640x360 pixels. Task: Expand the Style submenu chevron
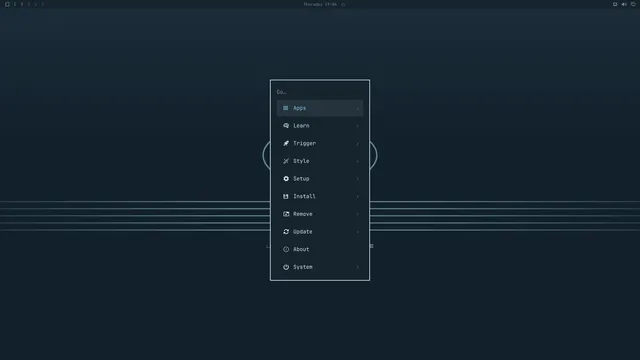(x=358, y=161)
